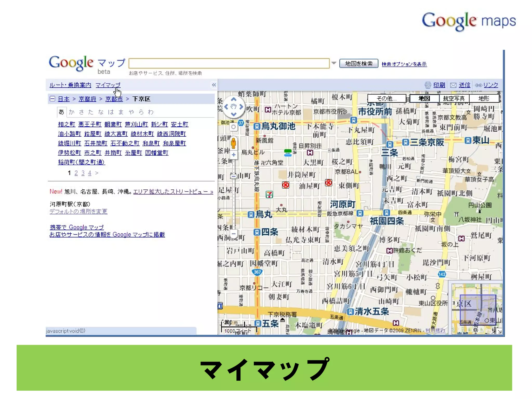
Task: Collapse the left panel with double chevron
Action: point(214,85)
